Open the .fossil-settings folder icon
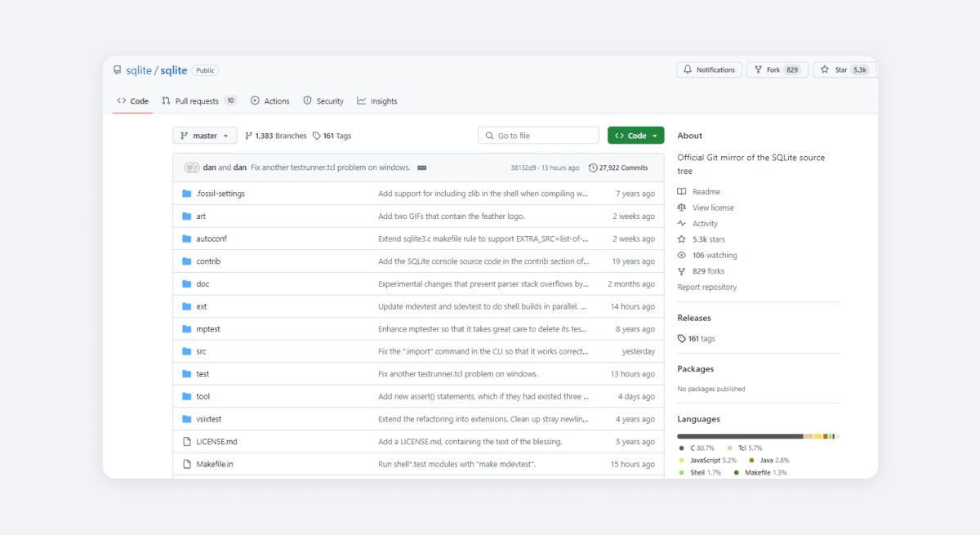This screenshot has height=535, width=980. pyautogui.click(x=187, y=194)
